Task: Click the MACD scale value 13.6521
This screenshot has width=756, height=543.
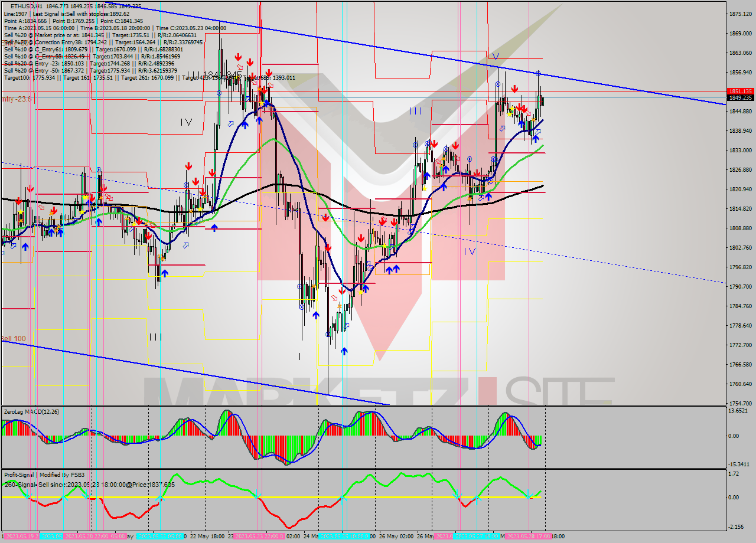Action: point(738,411)
